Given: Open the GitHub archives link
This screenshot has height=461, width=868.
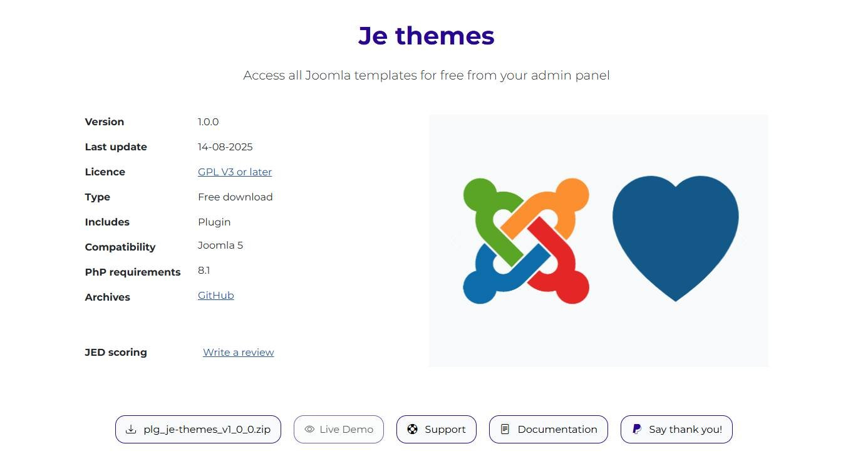Looking at the screenshot, I should (x=216, y=296).
